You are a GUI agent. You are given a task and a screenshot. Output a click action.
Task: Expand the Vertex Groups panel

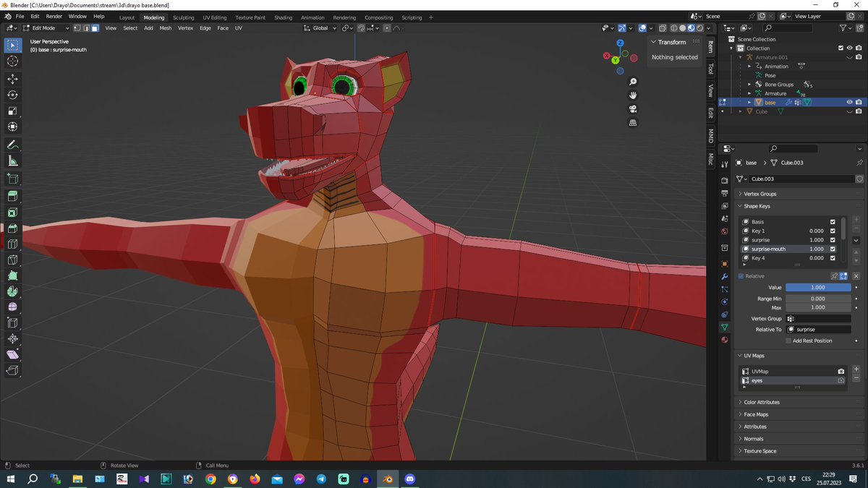tap(759, 194)
